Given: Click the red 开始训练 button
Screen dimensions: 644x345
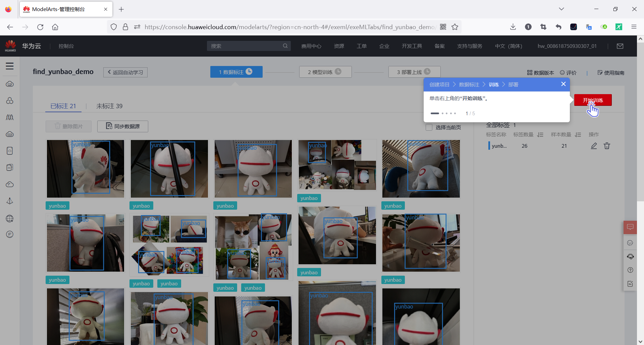Looking at the screenshot, I should tap(593, 100).
